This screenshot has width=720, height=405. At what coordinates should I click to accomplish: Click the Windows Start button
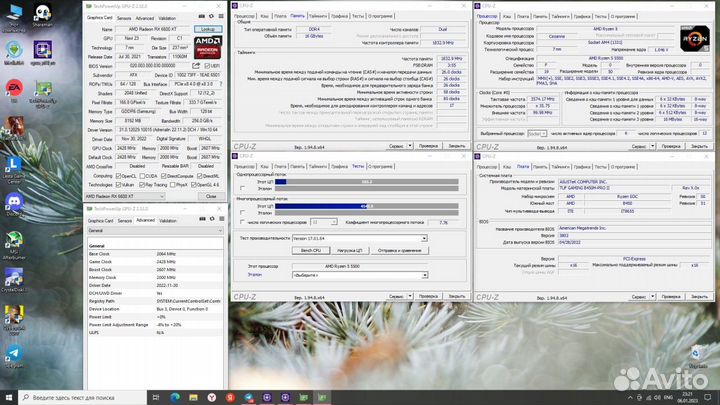9,397
